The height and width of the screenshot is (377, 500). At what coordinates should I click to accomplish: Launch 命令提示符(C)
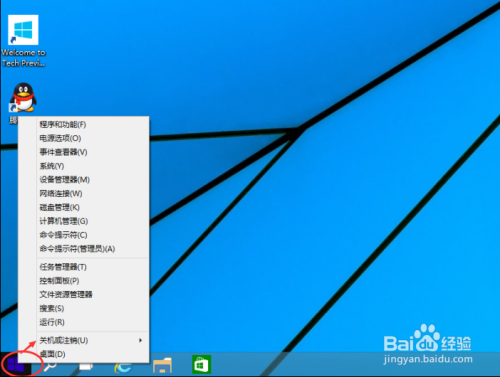[x=83, y=235]
